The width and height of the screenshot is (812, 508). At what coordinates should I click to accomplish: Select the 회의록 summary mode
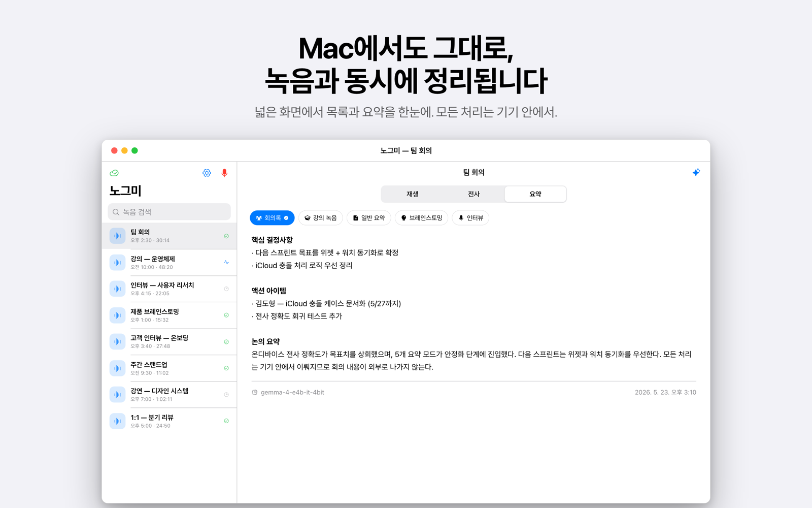coord(272,218)
